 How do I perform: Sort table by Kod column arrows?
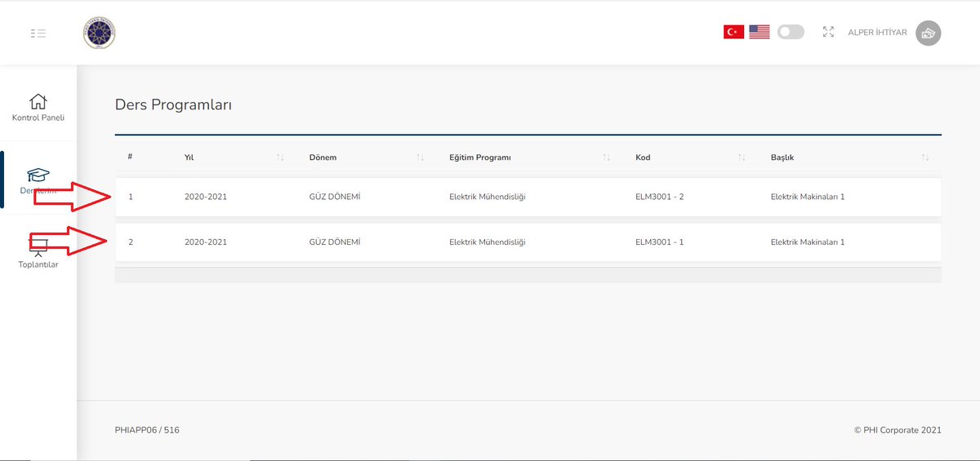[742, 157]
